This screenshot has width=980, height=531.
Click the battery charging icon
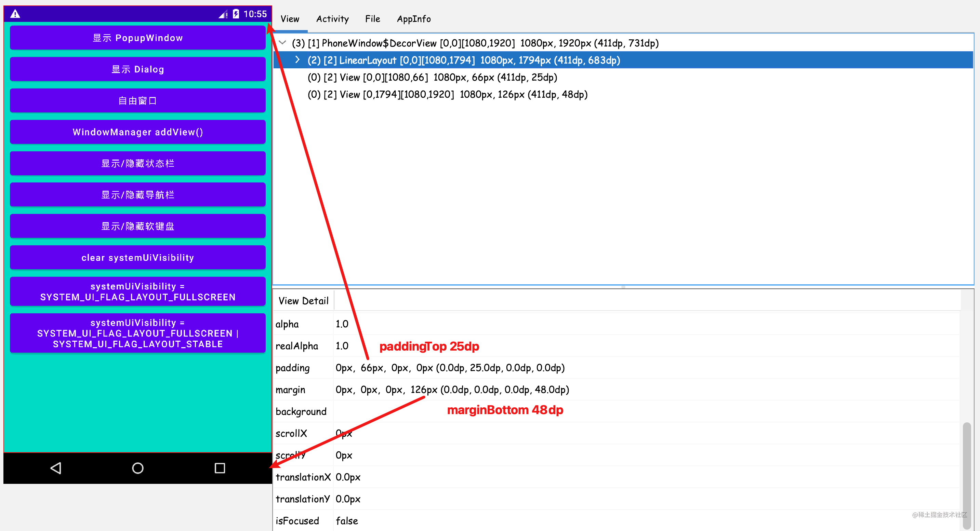[236, 14]
